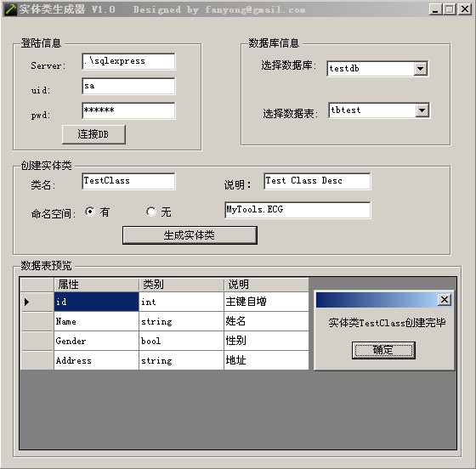Screen dimensions: 476x469
Task: Maximize the 实体类生成器 window
Action: coord(450,9)
